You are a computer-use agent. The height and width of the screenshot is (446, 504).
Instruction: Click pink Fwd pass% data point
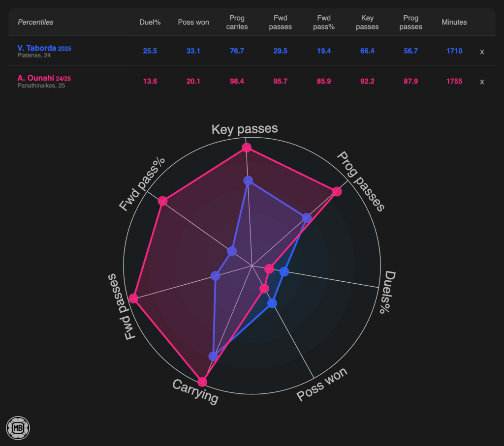click(x=162, y=201)
